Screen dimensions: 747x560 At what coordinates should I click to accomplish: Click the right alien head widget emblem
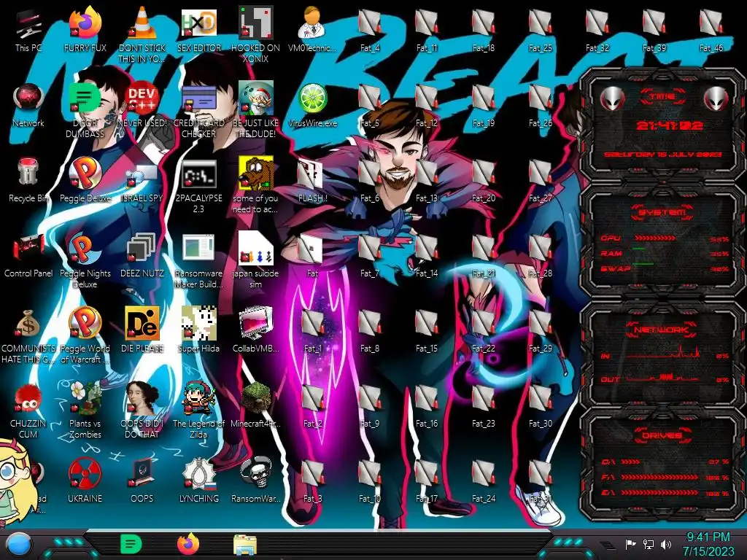(716, 98)
